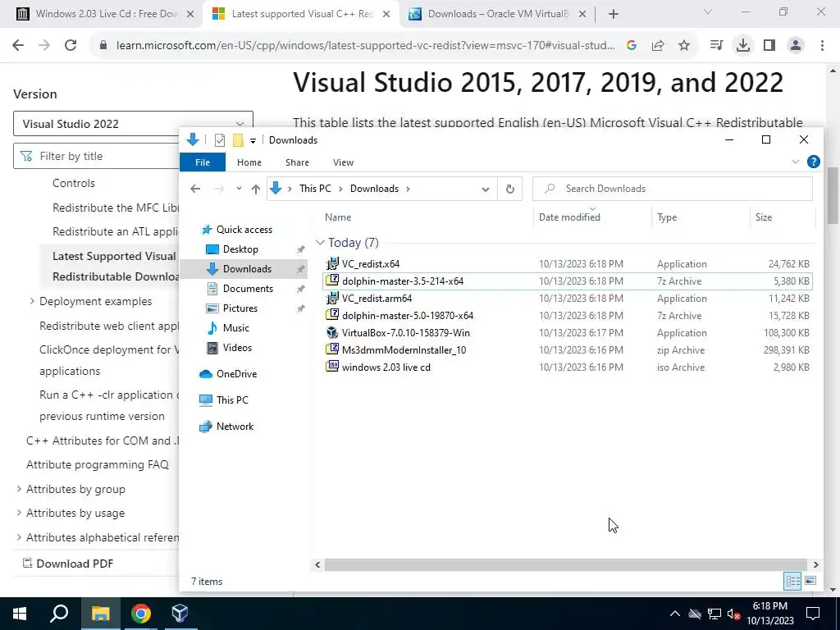Open the customize quick access toolbar dropdown

pyautogui.click(x=253, y=141)
